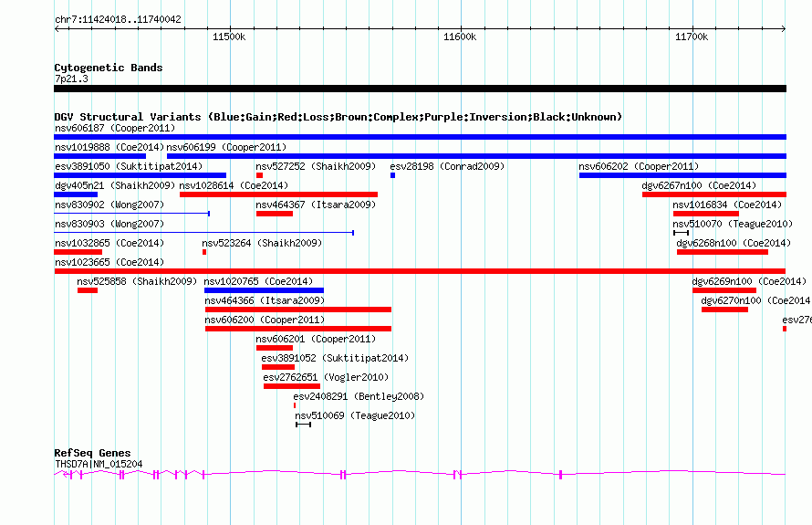The height and width of the screenshot is (525, 812).
Task: Select the DGV Structural Variants track title
Action: [338, 117]
